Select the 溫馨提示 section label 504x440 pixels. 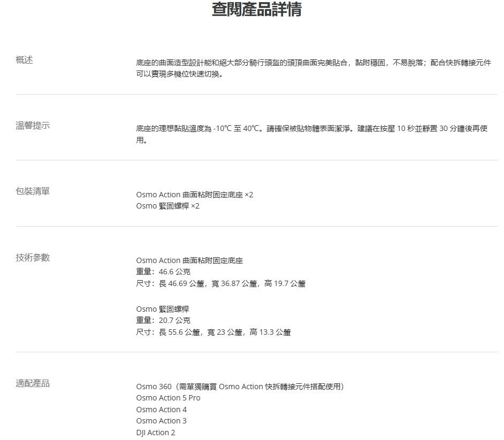[x=33, y=126]
